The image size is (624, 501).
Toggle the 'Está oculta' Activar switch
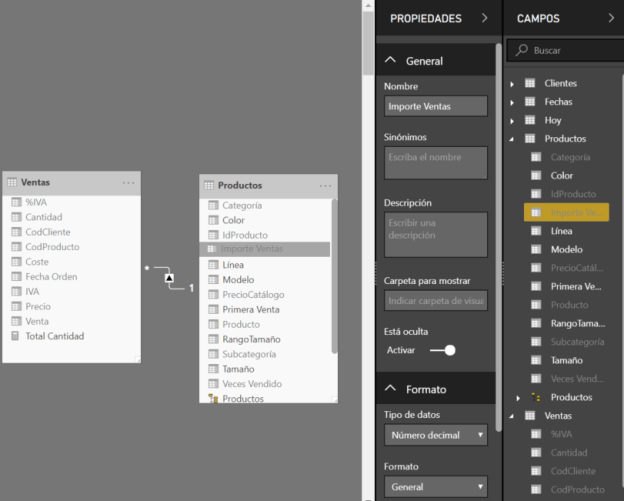442,350
